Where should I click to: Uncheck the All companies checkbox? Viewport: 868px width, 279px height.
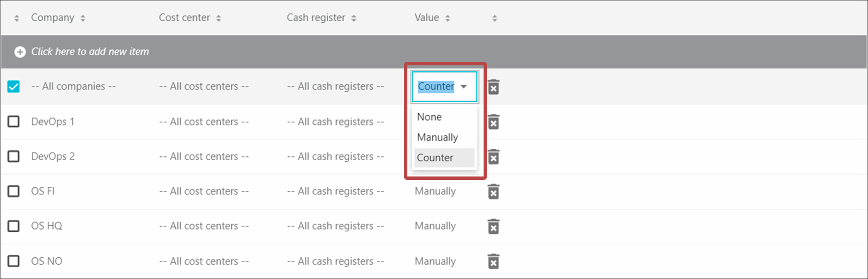click(x=13, y=87)
